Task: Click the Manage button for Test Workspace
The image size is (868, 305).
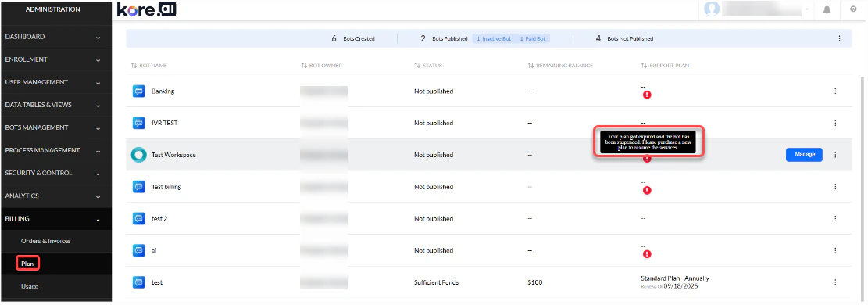Action: click(804, 155)
